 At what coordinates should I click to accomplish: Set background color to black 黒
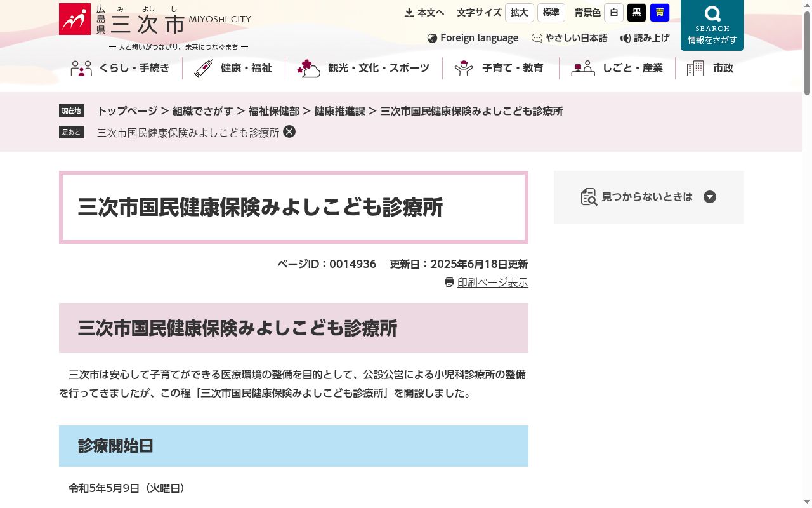636,13
